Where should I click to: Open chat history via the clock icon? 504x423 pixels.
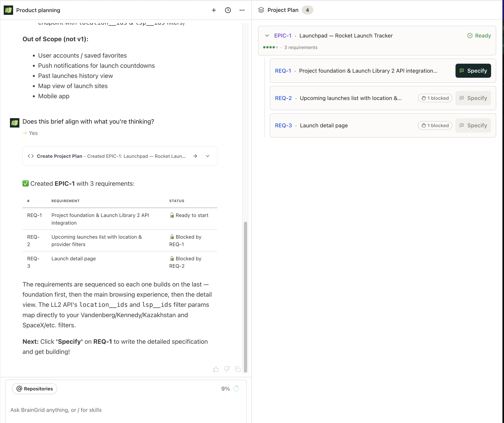coord(228,10)
